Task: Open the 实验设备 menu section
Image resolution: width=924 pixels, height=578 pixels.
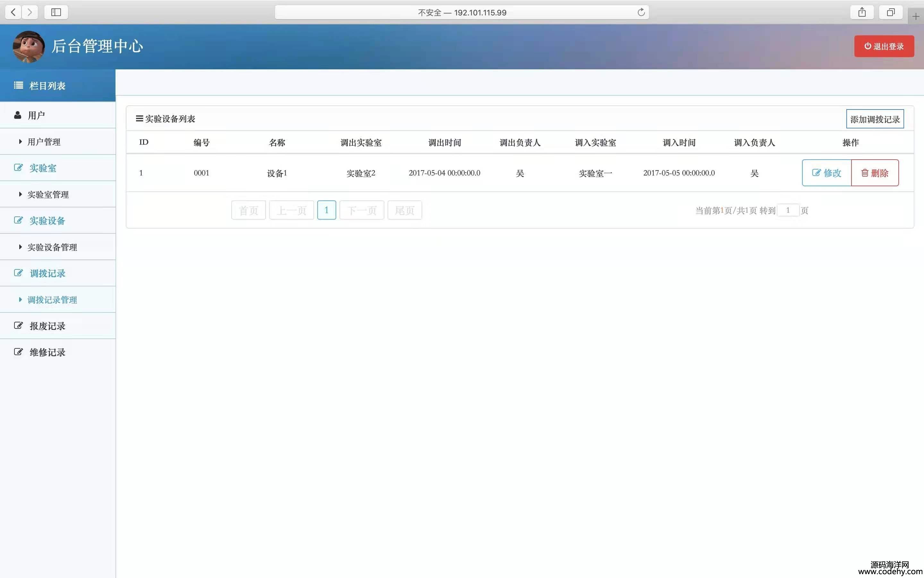Action: (58, 221)
